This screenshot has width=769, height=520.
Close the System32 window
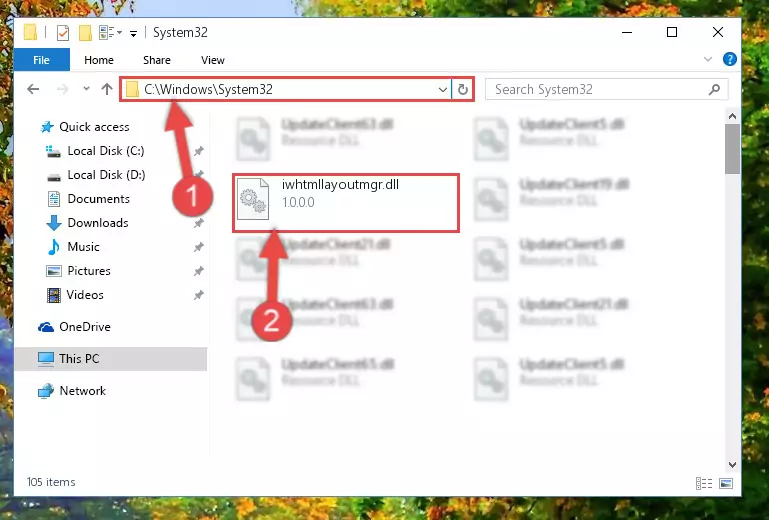point(718,32)
